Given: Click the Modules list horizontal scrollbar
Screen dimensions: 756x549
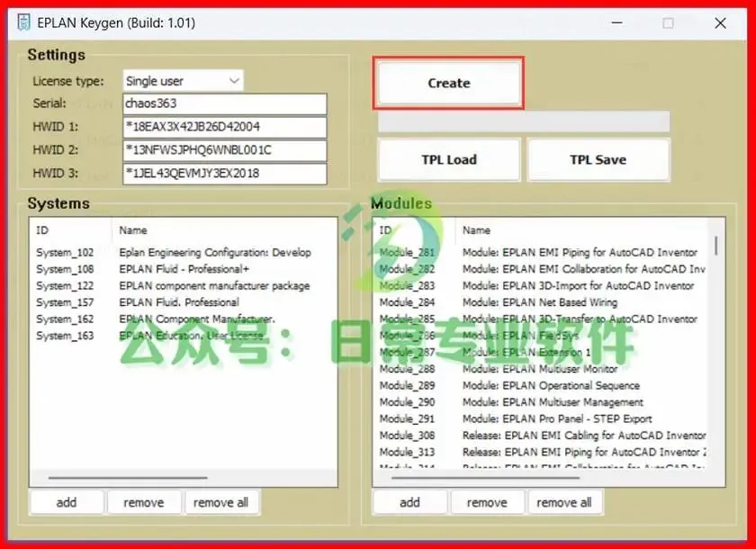Looking at the screenshot, I should [485, 478].
